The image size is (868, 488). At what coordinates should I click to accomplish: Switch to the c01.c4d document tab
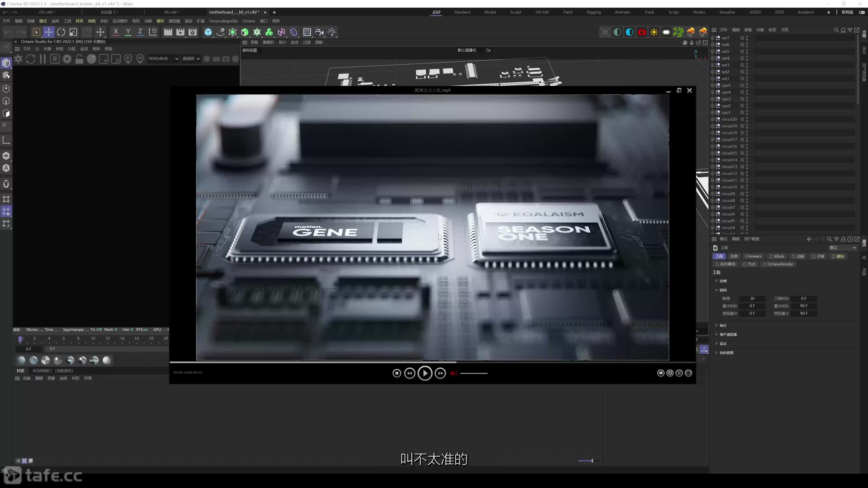(47, 12)
